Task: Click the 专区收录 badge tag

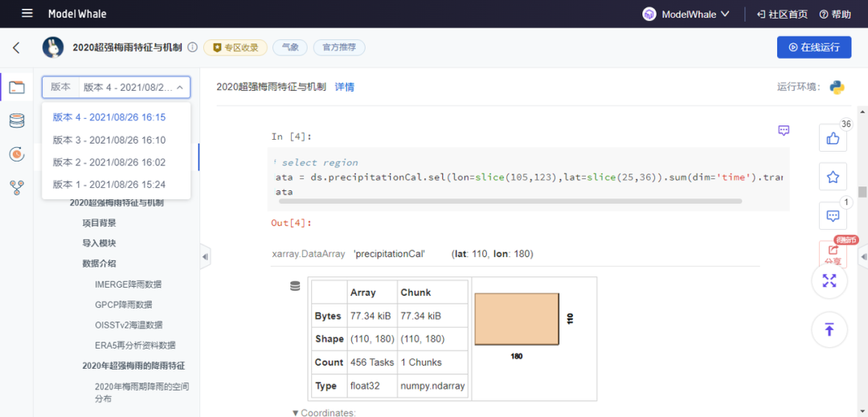Action: (235, 47)
